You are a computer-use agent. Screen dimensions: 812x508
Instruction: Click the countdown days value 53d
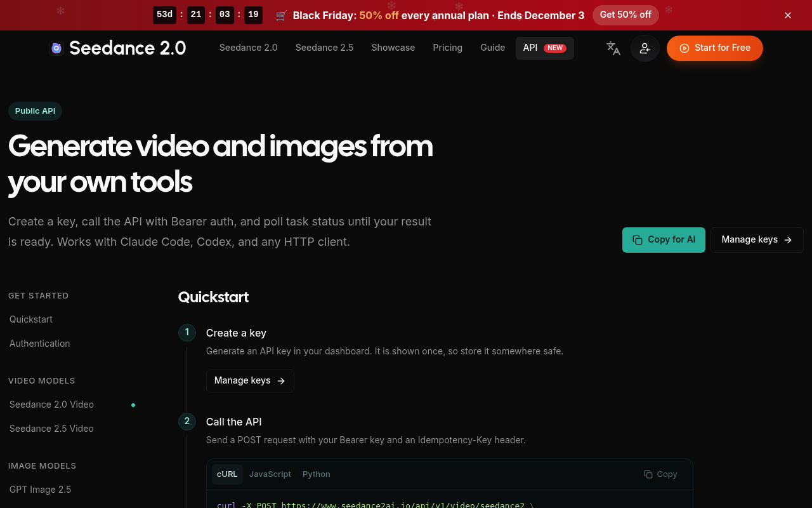click(164, 15)
